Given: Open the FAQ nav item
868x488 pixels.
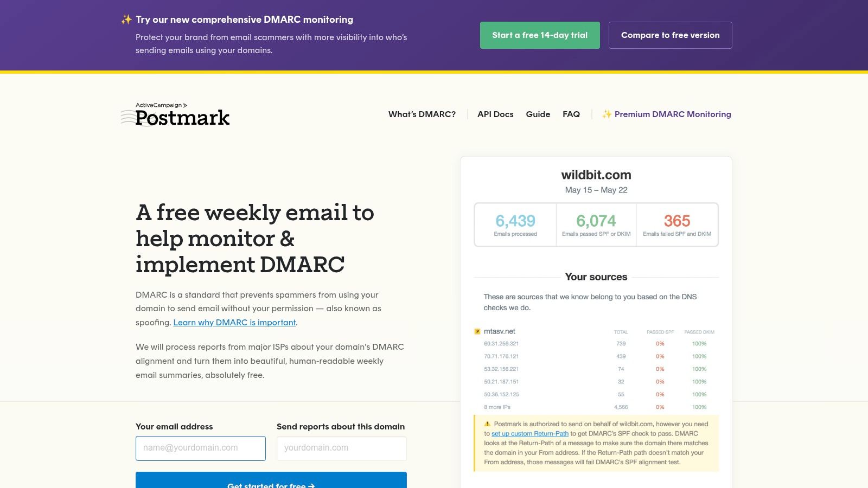Looking at the screenshot, I should (571, 114).
